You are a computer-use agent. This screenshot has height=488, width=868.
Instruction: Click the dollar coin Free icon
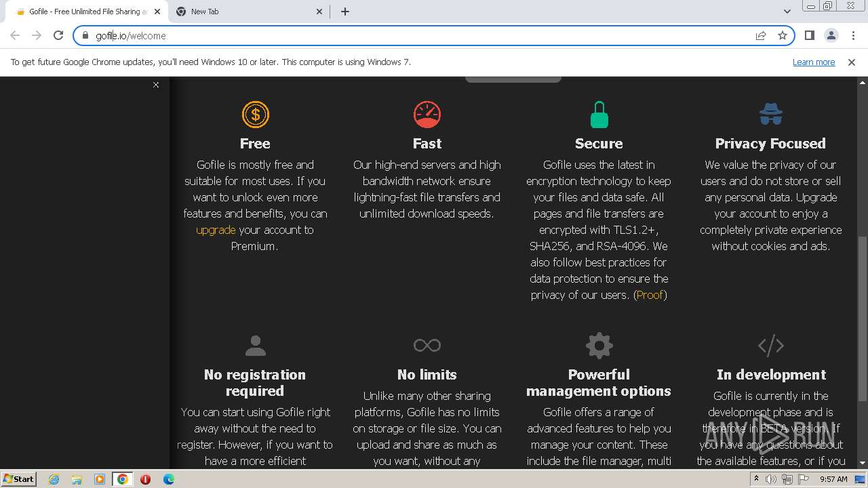coord(256,115)
